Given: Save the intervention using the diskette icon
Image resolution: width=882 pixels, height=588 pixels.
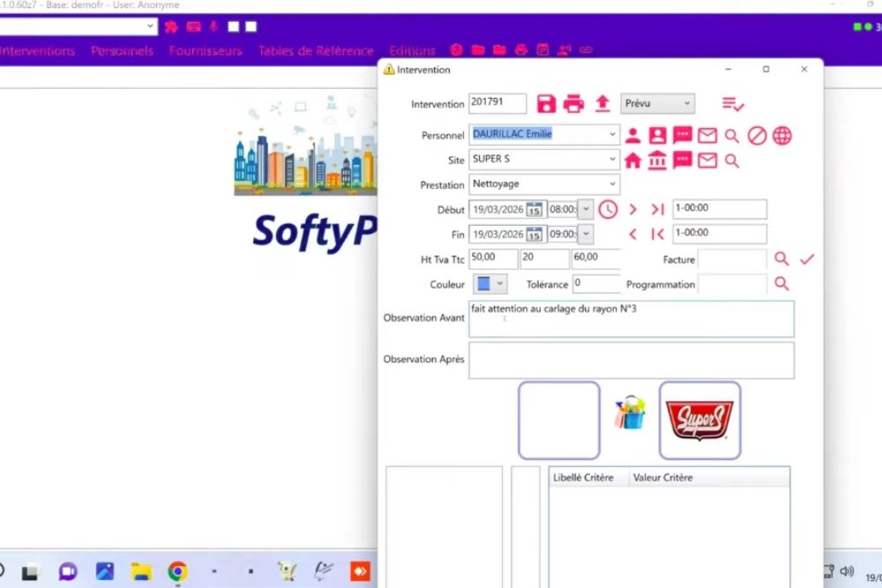Looking at the screenshot, I should point(546,103).
